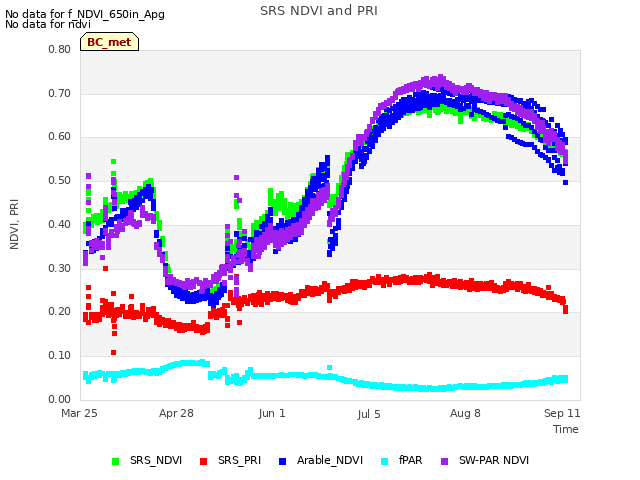Click the Jun 1 x-axis label

[x=272, y=413]
